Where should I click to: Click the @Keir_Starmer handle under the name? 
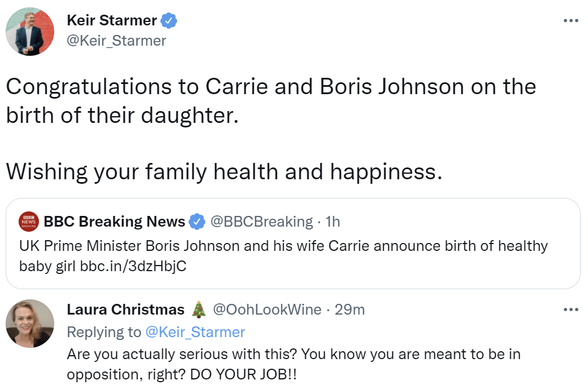point(116,41)
